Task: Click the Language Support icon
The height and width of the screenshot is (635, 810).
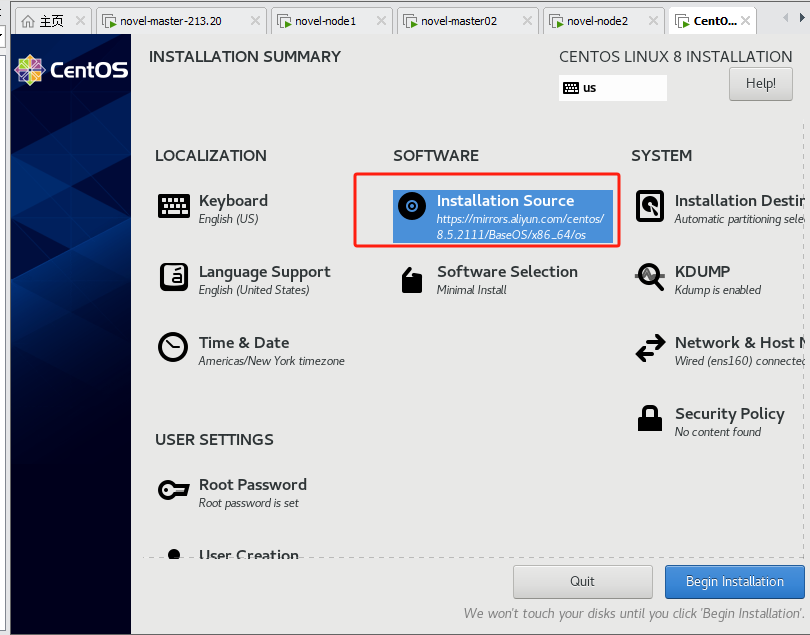Action: tap(174, 277)
